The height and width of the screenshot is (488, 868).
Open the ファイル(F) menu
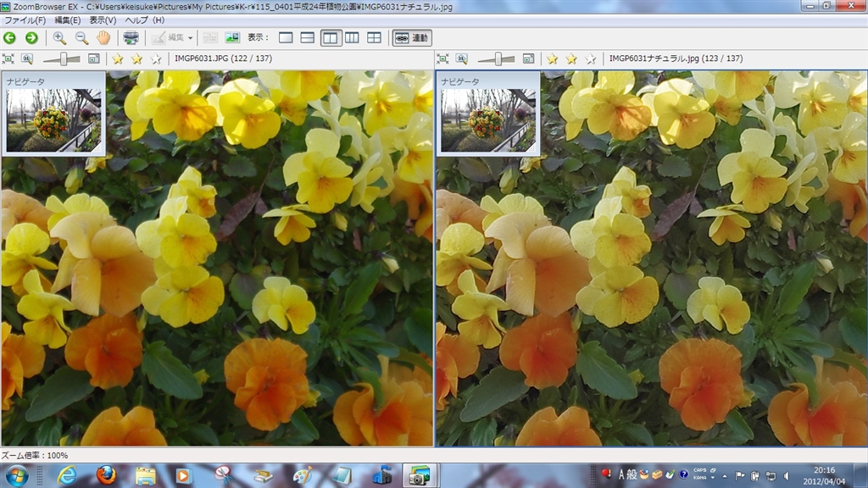coord(25,19)
